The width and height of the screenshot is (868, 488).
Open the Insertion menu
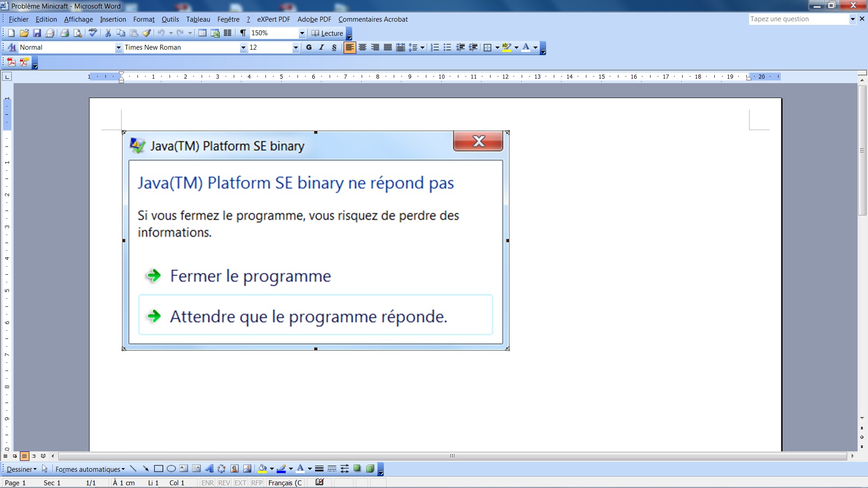click(x=113, y=19)
